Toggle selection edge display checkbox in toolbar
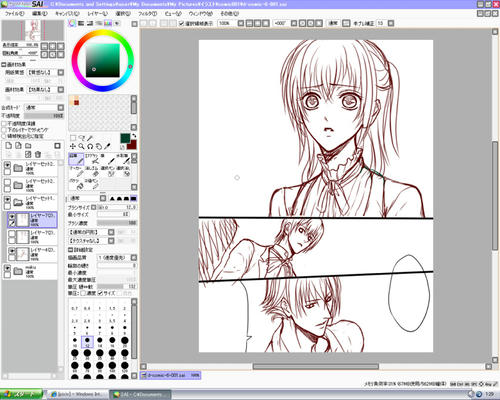This screenshot has width=500, height=400. pyautogui.click(x=181, y=23)
